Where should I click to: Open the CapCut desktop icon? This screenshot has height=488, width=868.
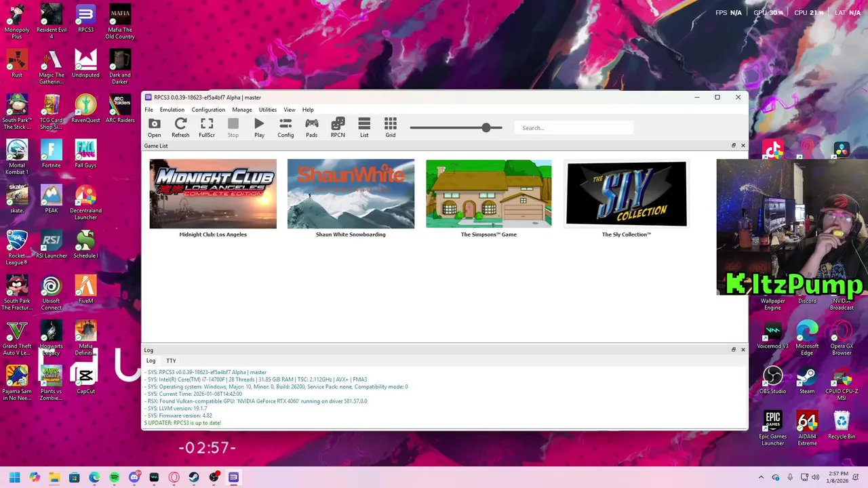click(x=85, y=380)
